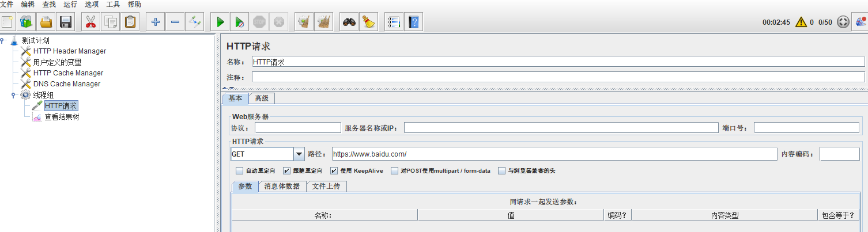Click the 注释 input field

coord(558,77)
